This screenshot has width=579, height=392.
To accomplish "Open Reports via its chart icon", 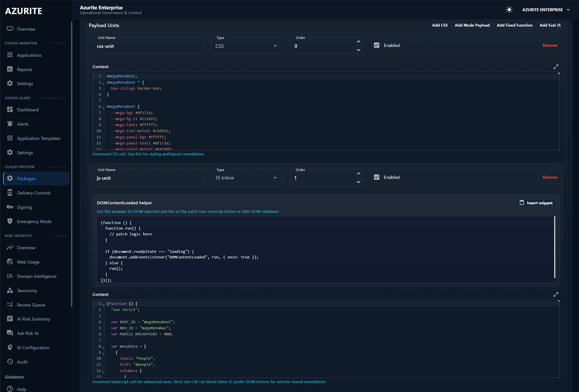I will (10, 69).
